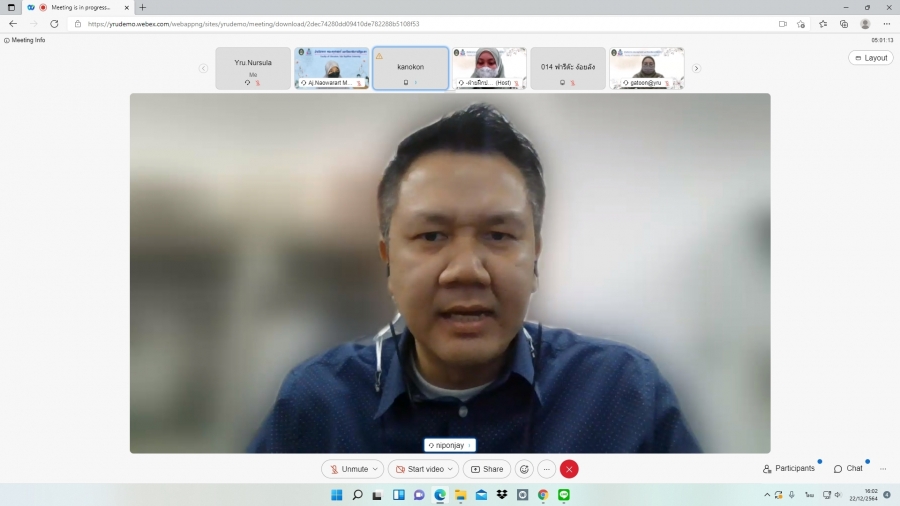The image size is (900, 506).
Task: Click the Share button
Action: pos(487,469)
